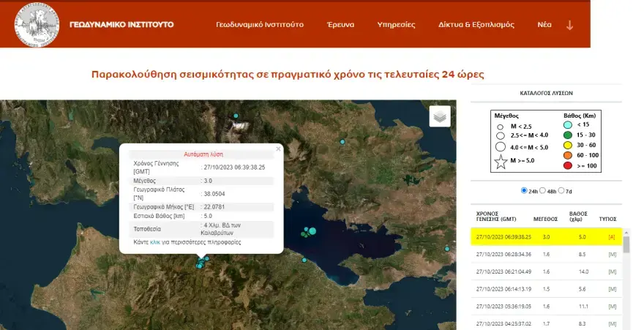
Task: Expand the Δίκτυα & Εξοπλισμός menu
Action: click(x=476, y=24)
